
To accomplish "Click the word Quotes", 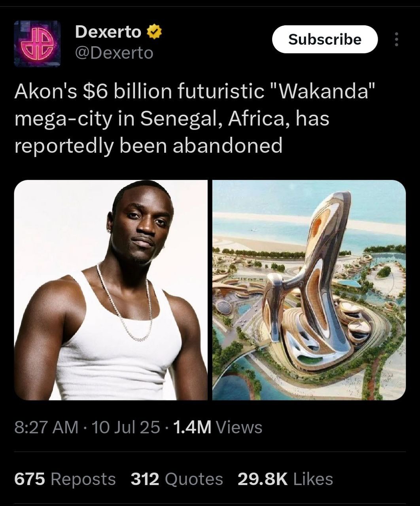I will tap(193, 479).
